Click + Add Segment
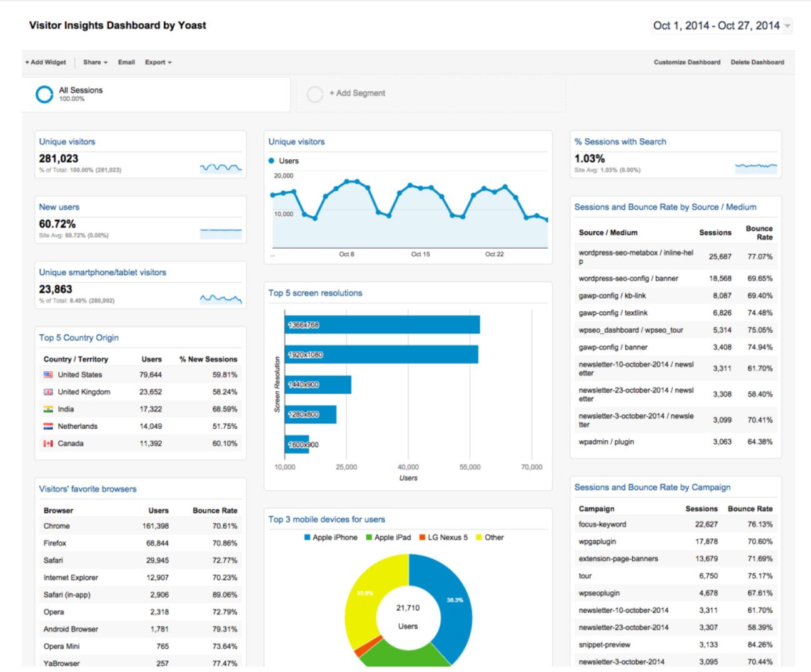Viewport: 811px width, 672px height. tap(357, 93)
